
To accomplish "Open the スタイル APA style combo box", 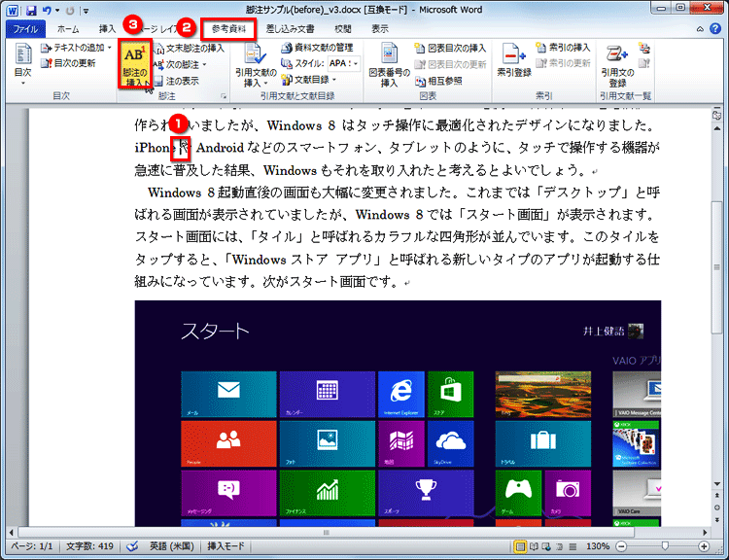I will click(x=344, y=63).
